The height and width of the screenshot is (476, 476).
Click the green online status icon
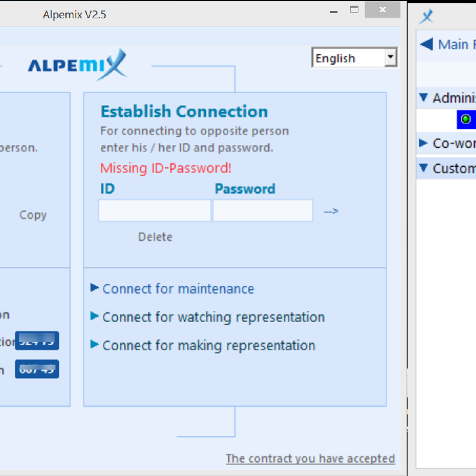(x=466, y=119)
